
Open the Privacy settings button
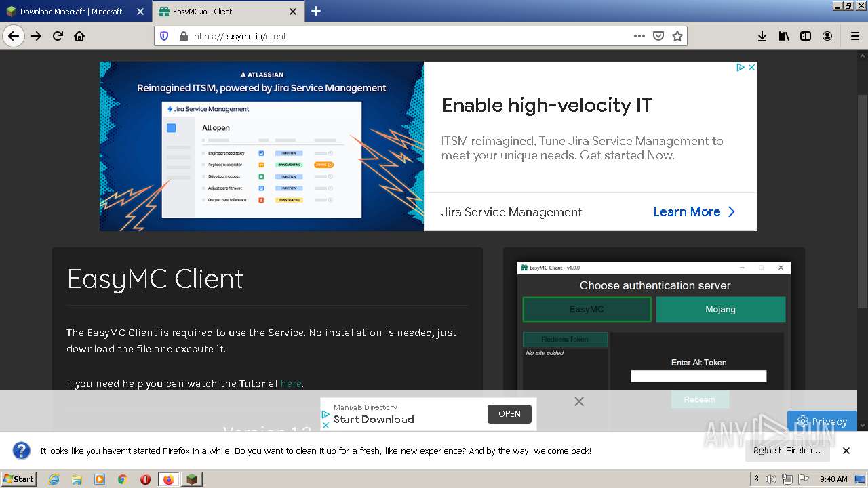click(822, 421)
